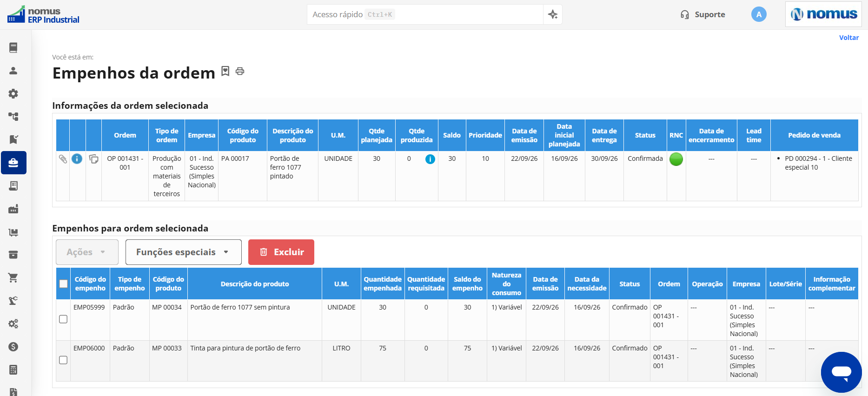Open the Ações dropdown menu

point(87,252)
